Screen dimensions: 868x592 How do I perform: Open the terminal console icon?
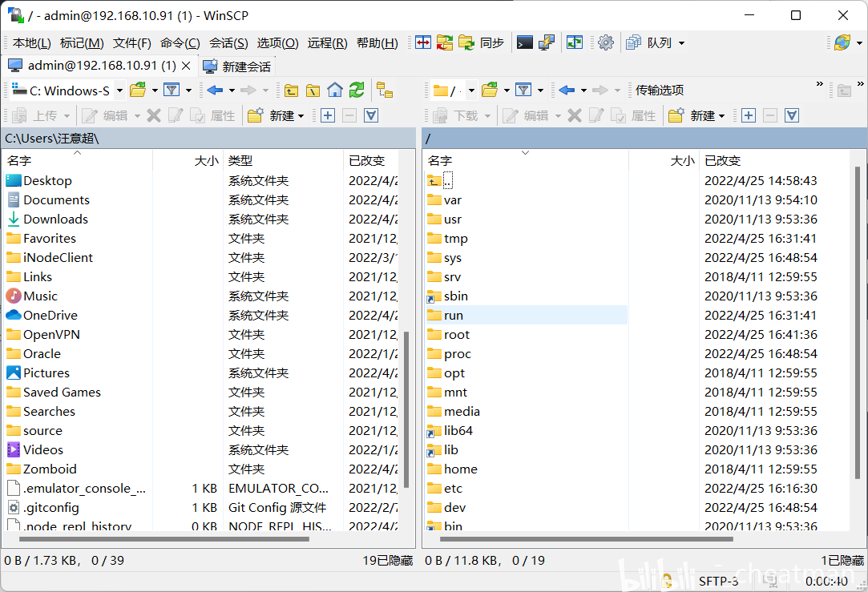[x=524, y=42]
